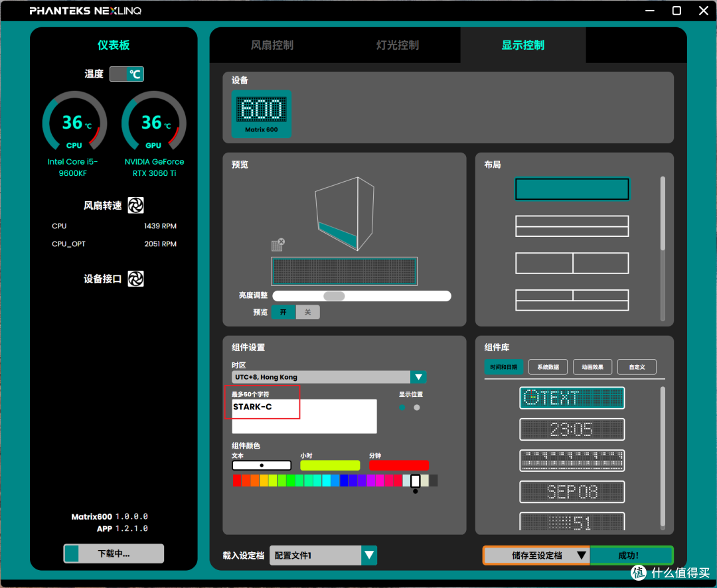Viewport: 717px width, 588px height.
Task: Click the APP 1.2.1.0 version text
Action: coord(122,528)
